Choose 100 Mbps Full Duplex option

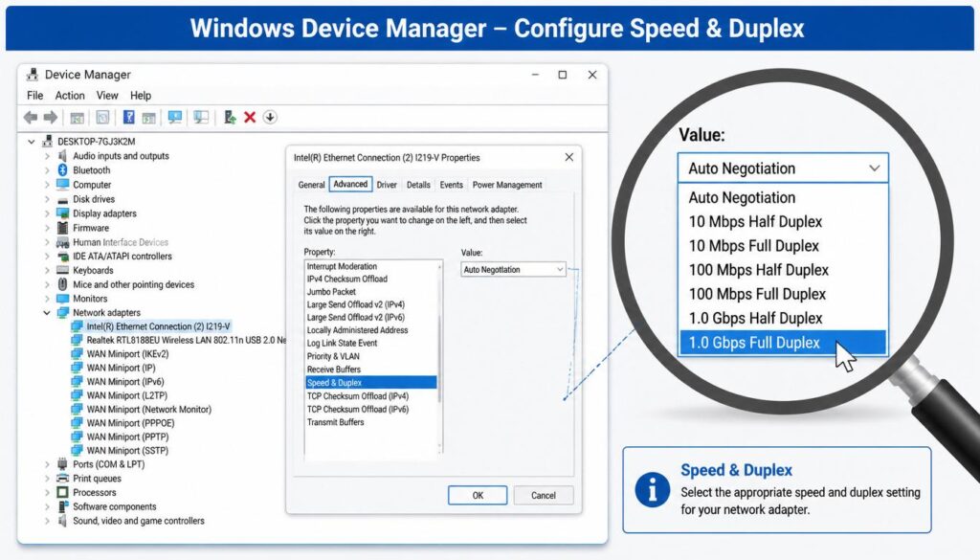pos(783,294)
